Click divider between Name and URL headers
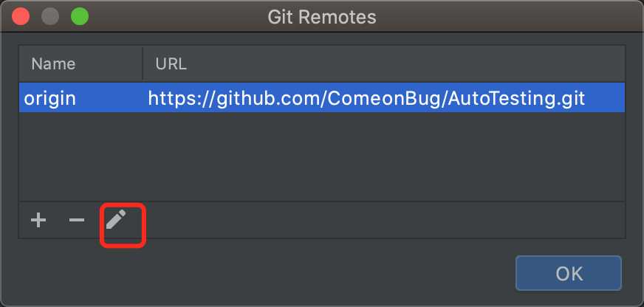Screen dimensions: 644x307 click(x=143, y=64)
